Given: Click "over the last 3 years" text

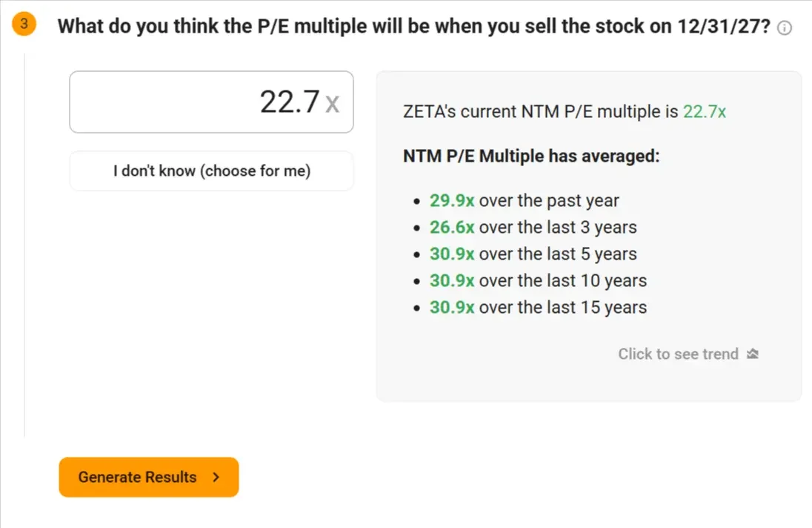Looking at the screenshot, I should (558, 227).
